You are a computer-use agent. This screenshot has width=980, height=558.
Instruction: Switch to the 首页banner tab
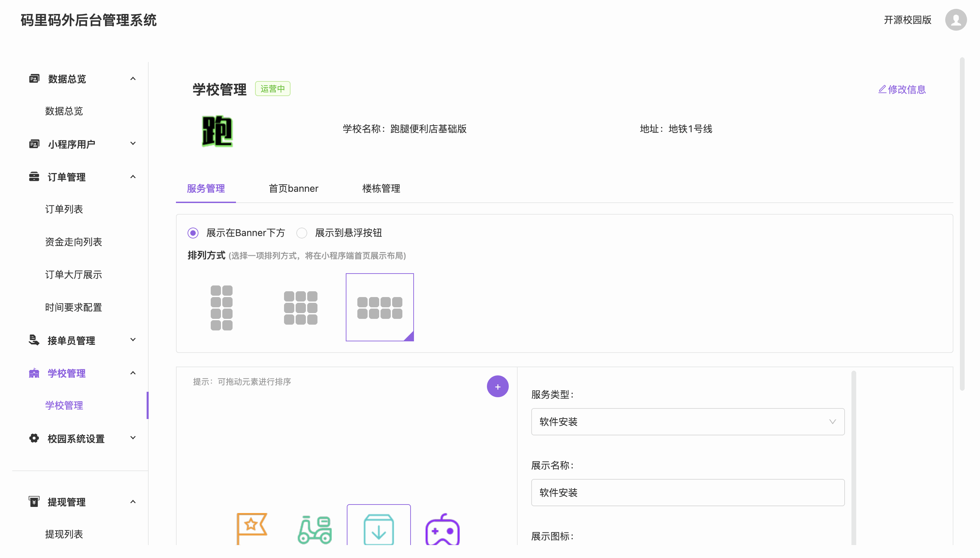pos(293,189)
